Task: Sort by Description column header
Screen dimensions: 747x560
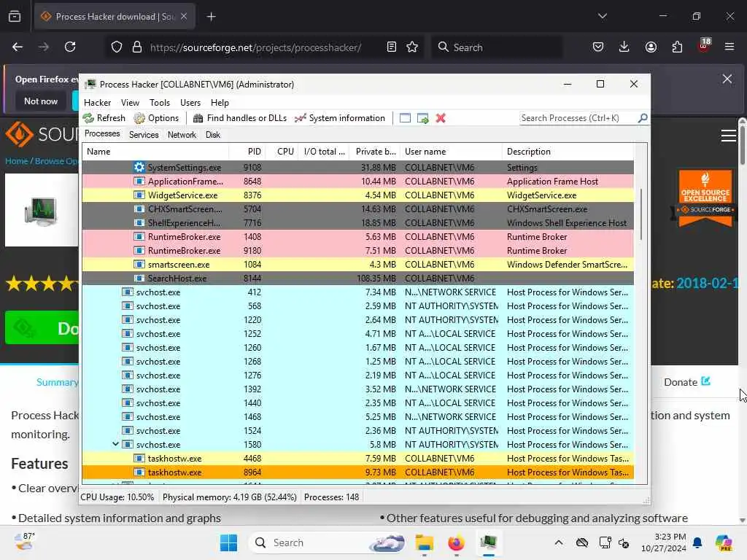Action: tap(568, 152)
